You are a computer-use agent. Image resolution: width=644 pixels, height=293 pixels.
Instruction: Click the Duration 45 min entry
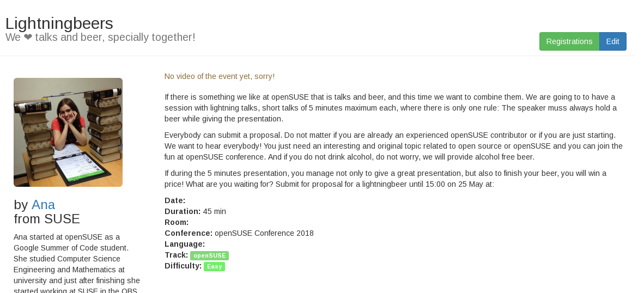[x=195, y=211]
